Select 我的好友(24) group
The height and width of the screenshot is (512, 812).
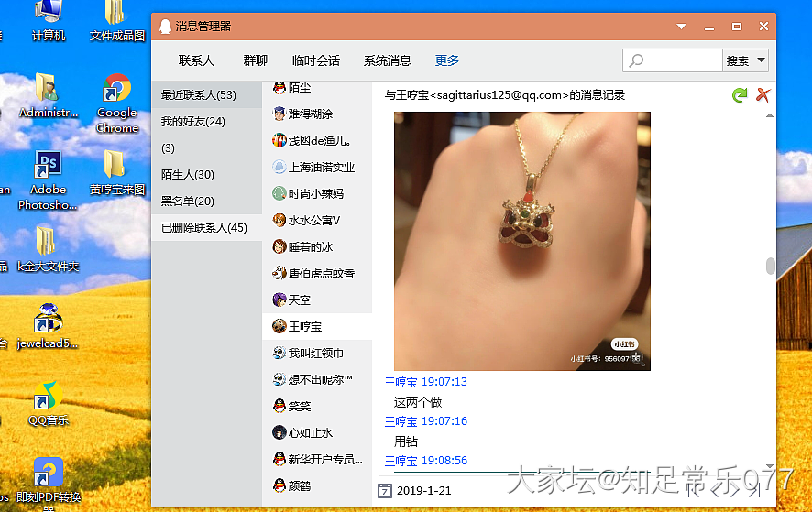193,122
